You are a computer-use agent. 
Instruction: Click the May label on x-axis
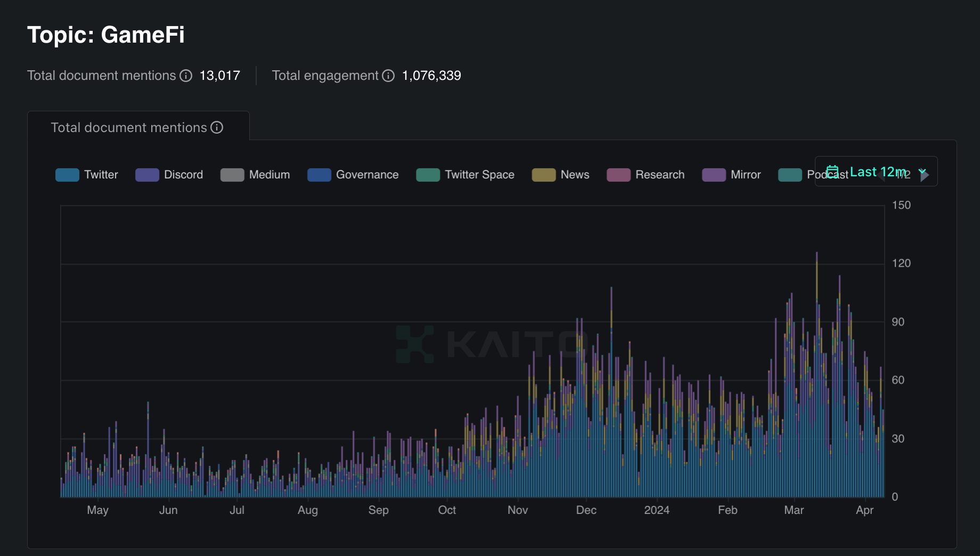click(x=98, y=510)
